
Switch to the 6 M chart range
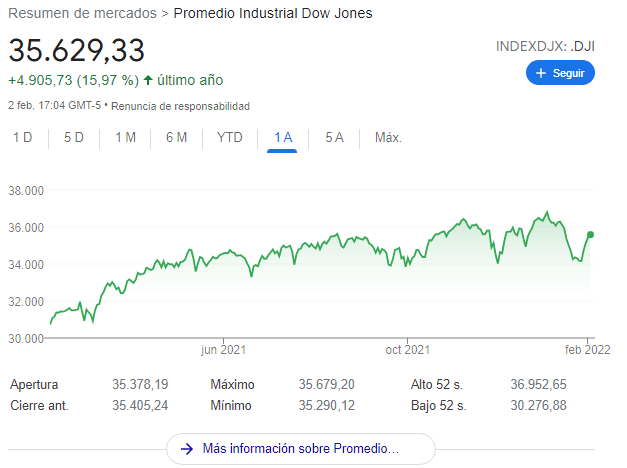point(176,137)
